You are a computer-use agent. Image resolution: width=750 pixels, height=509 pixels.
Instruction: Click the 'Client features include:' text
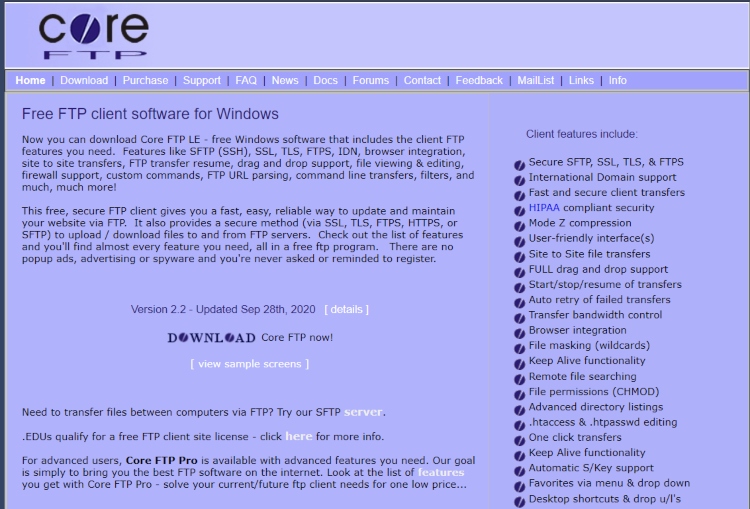(582, 134)
